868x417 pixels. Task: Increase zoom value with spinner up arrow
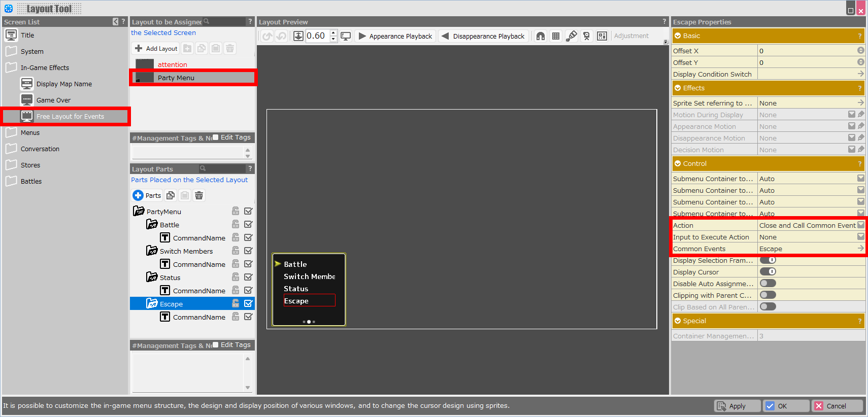click(x=333, y=33)
